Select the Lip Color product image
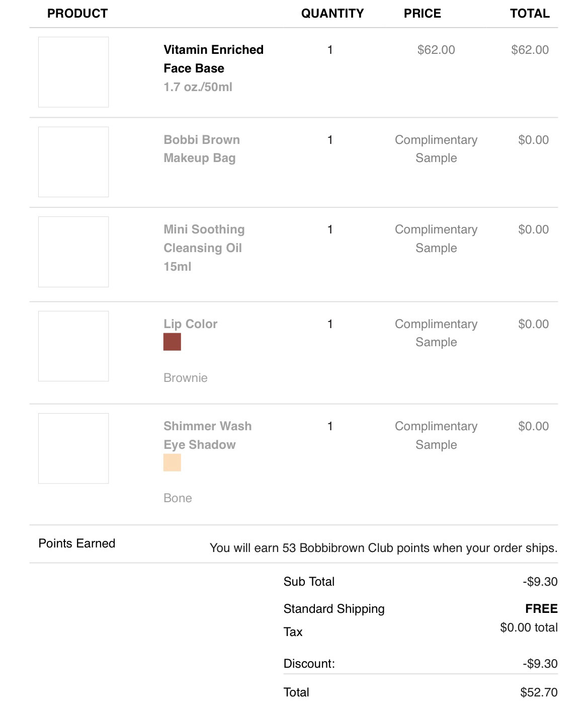 73,346
